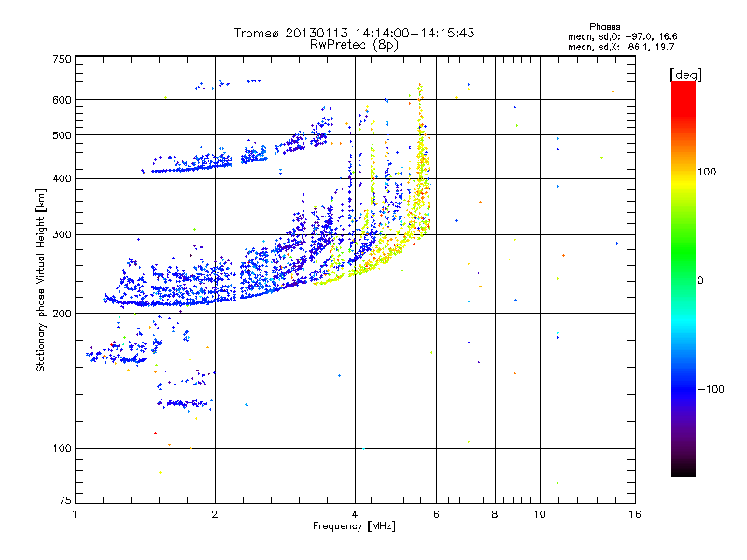Click the y-axis '75' tick label
Screen dimensions: 747x560
(65, 500)
